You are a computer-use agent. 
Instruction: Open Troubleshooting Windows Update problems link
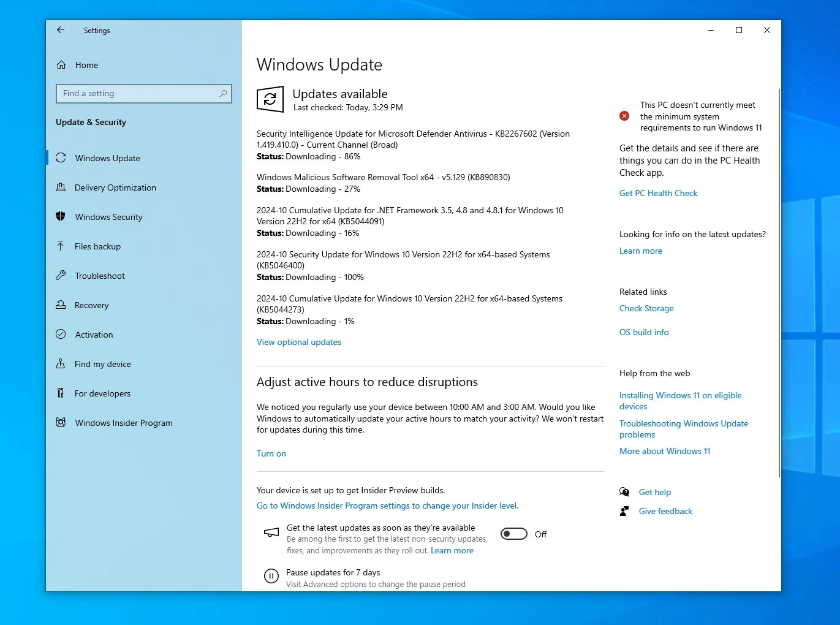[x=684, y=429]
